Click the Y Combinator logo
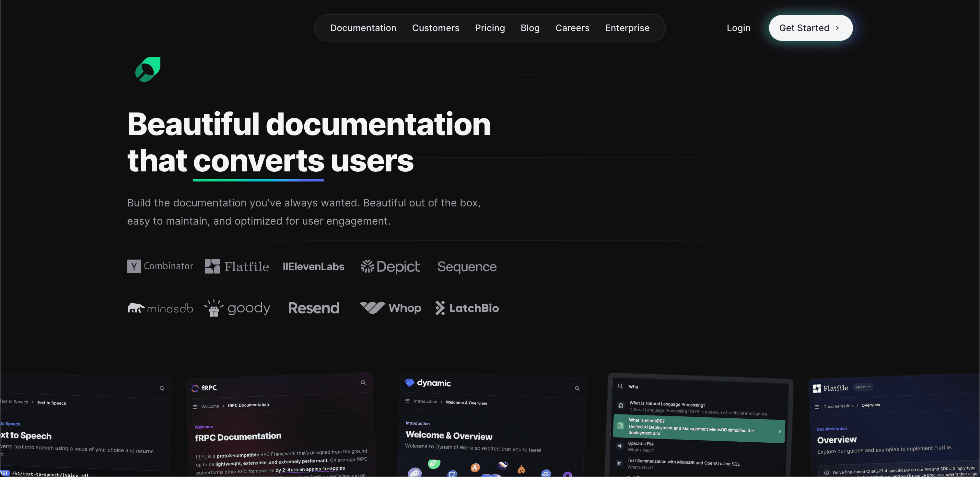This screenshot has width=980, height=477. point(160,266)
